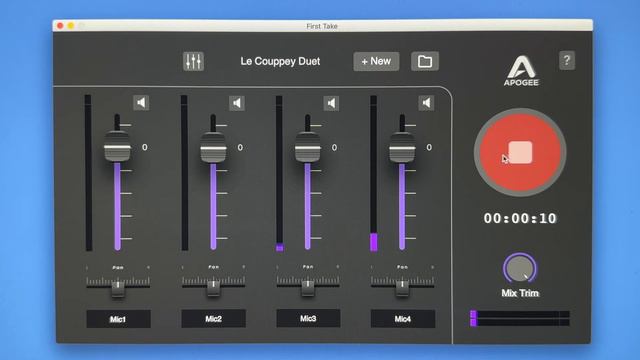This screenshot has height=360, width=640.
Task: Edit the Mic2 channel name field
Action: 213,318
